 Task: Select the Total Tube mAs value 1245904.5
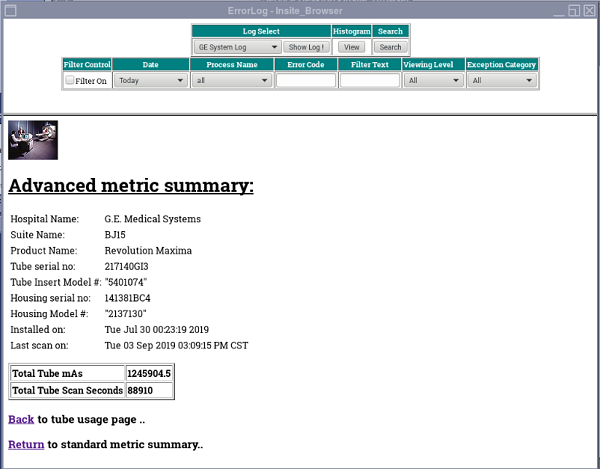tap(155, 373)
